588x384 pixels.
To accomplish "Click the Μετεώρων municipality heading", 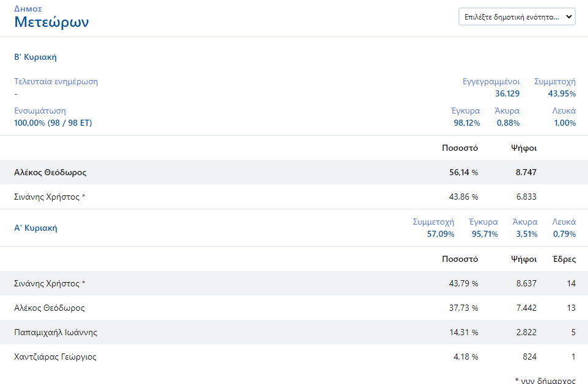I will point(52,23).
